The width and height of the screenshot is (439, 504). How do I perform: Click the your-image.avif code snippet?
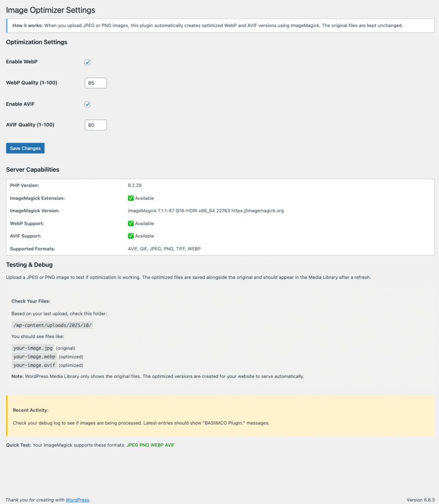tap(34, 365)
